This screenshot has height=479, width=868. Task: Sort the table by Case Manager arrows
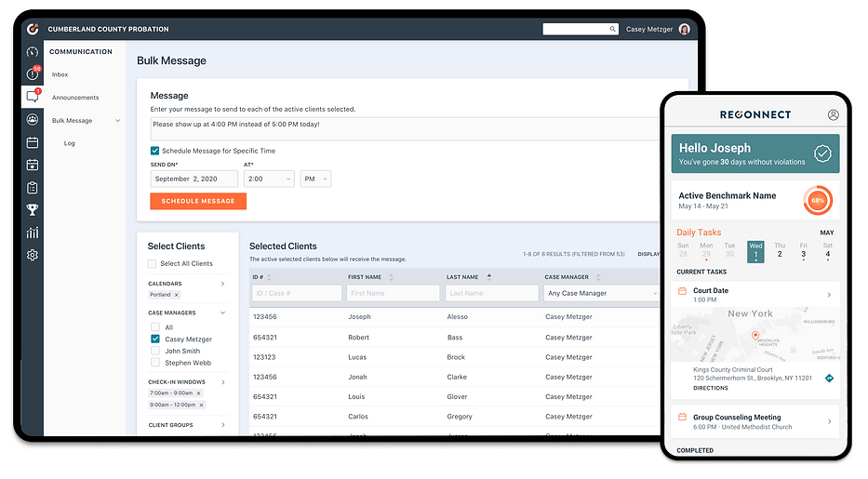tap(598, 277)
